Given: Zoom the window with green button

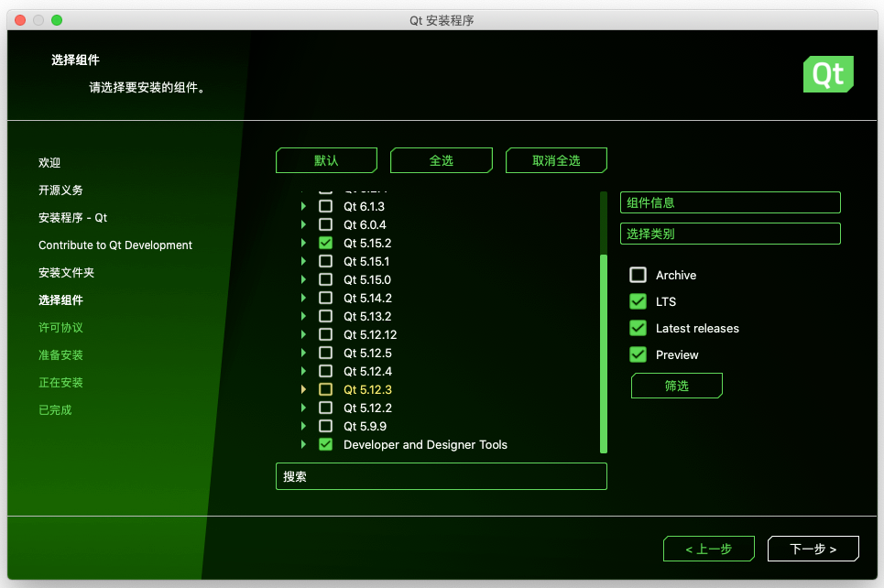Looking at the screenshot, I should [57, 20].
